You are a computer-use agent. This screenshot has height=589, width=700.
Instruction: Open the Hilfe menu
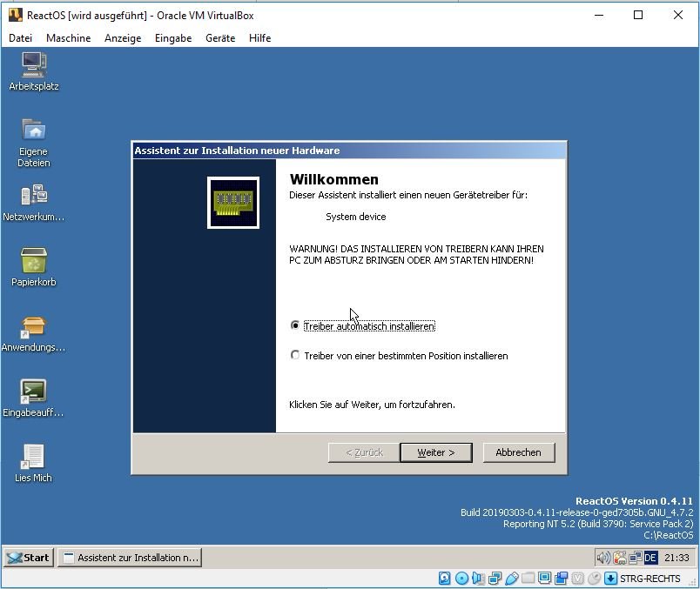point(259,38)
